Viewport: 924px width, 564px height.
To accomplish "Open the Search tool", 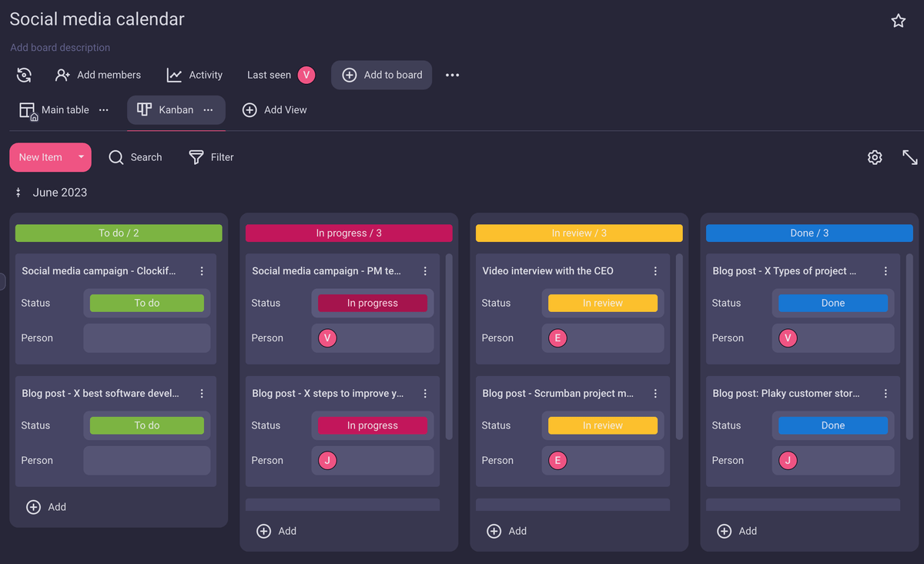I will coord(136,157).
